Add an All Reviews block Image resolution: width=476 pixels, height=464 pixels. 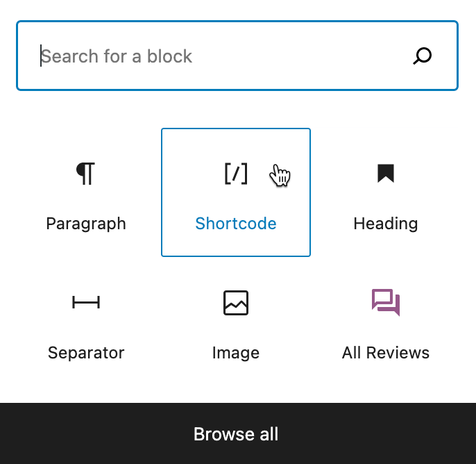(x=386, y=323)
